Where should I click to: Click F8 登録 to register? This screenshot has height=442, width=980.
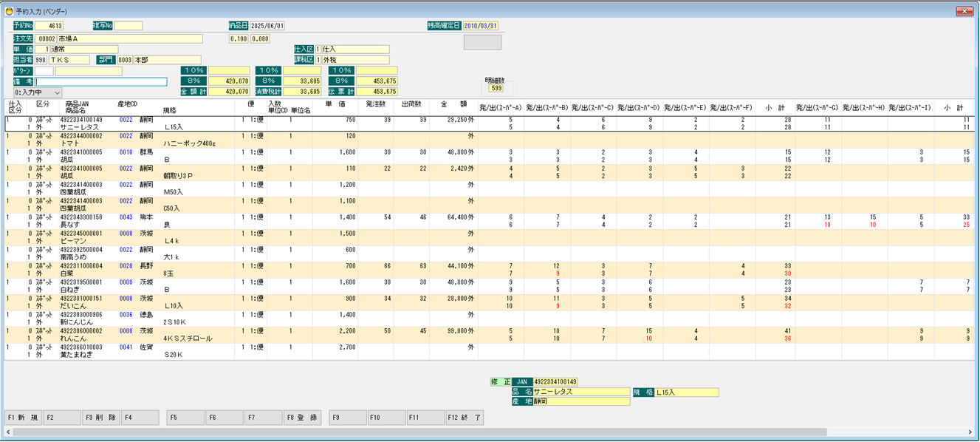(301, 418)
